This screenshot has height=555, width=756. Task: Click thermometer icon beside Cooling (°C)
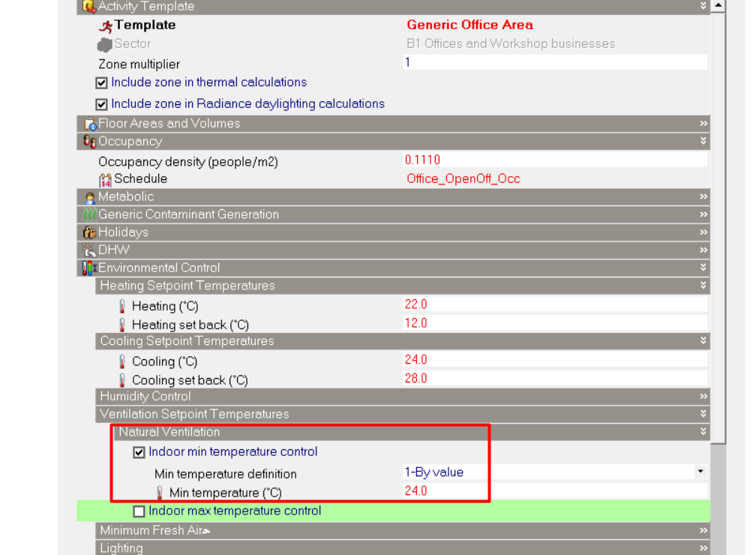coord(122,361)
